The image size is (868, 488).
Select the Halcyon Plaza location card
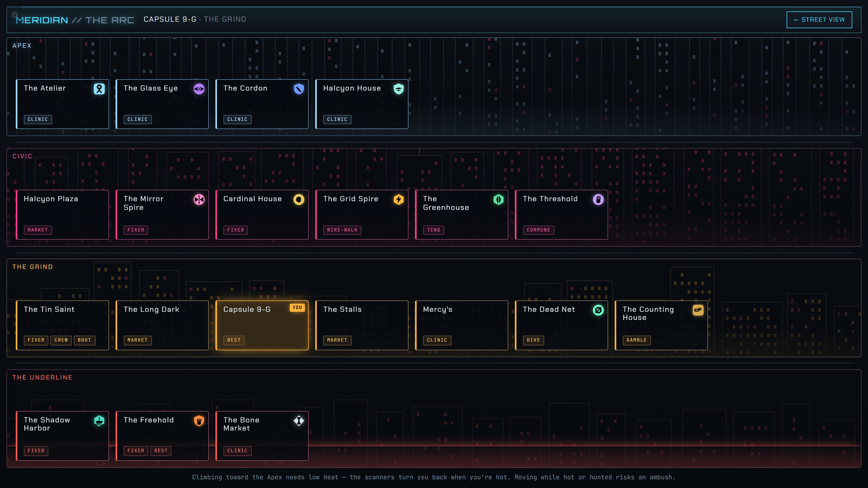[62, 215]
